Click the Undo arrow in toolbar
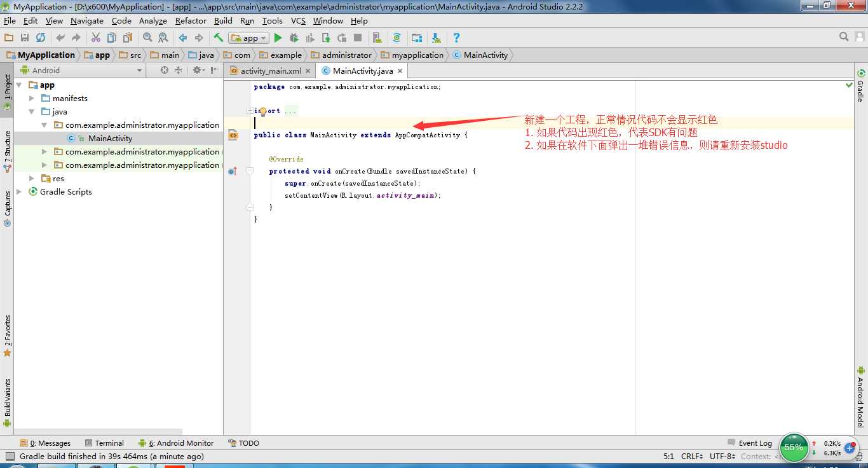868x468 pixels. click(60, 38)
